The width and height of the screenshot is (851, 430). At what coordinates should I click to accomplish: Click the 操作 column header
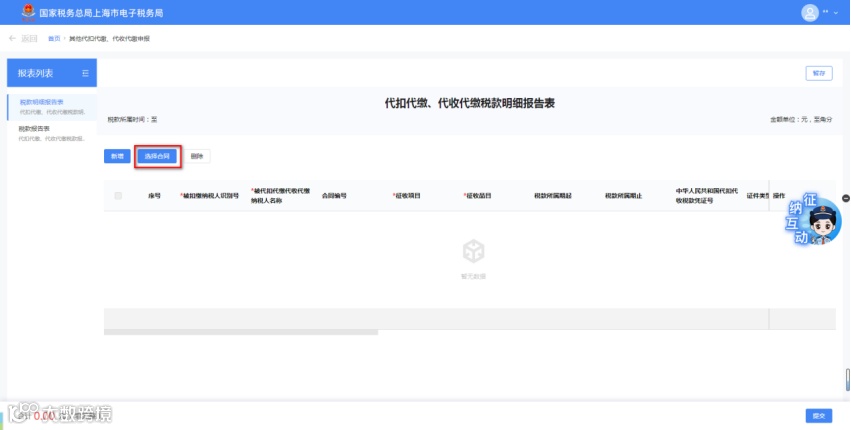tap(779, 195)
